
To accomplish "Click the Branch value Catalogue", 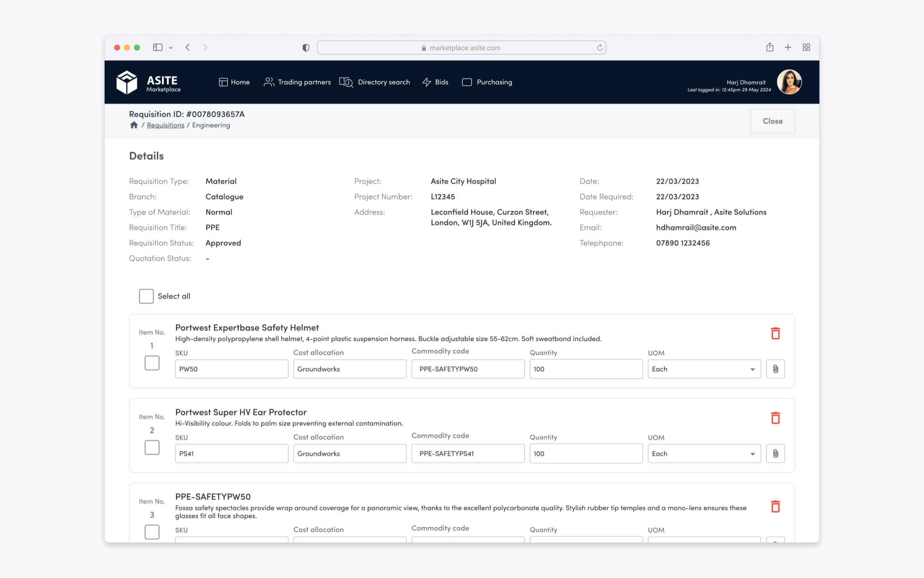I will [225, 197].
